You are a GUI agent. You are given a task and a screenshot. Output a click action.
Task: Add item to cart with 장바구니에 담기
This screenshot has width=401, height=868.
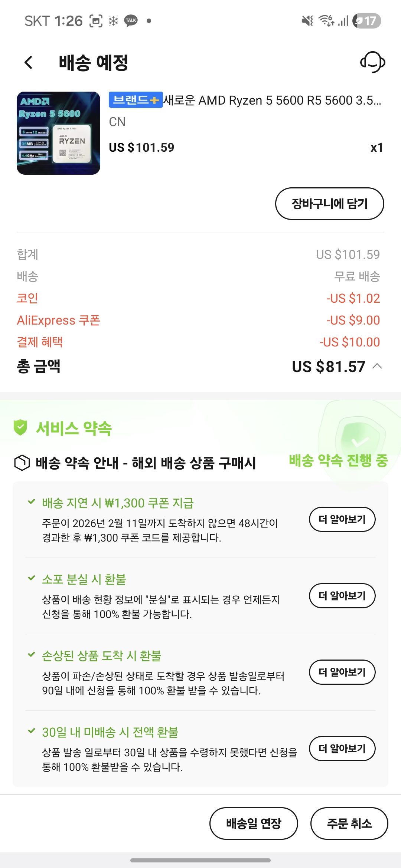(329, 204)
